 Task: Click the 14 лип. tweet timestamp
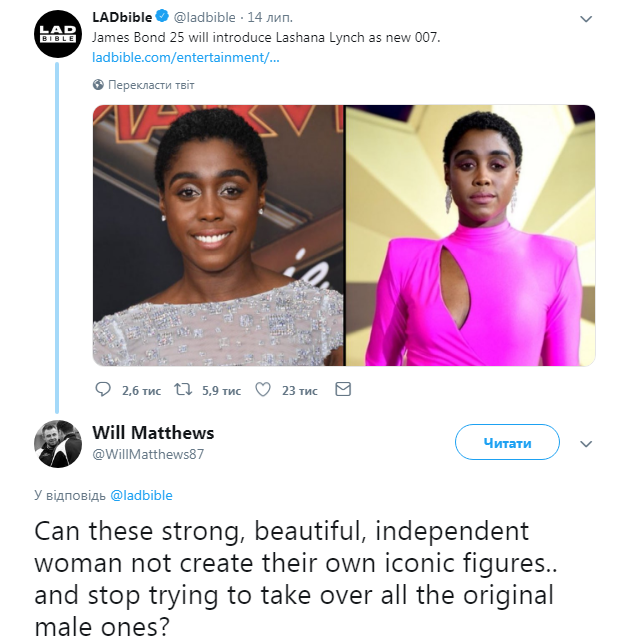tap(266, 19)
